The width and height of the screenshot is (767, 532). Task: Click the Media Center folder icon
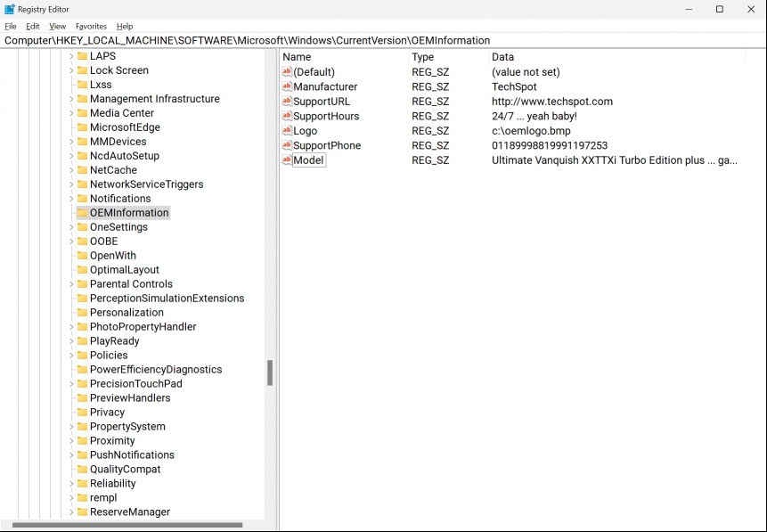[x=82, y=112]
